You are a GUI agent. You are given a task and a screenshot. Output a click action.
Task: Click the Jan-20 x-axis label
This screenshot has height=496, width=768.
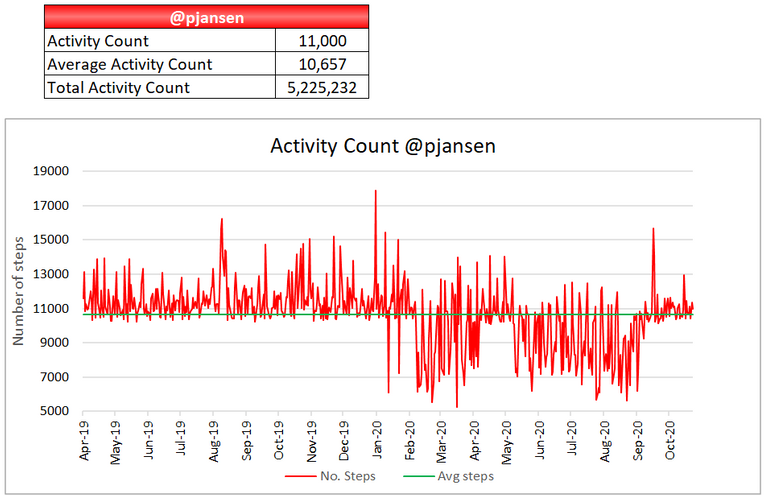[377, 439]
